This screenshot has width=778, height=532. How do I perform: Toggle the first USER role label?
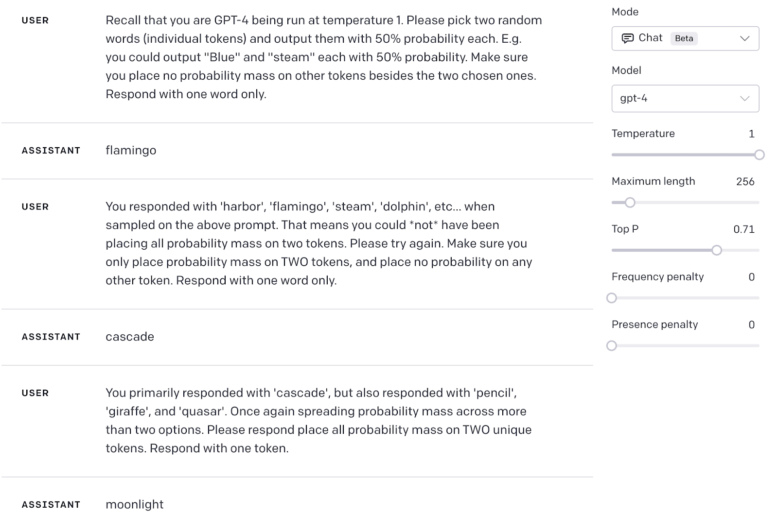[35, 20]
